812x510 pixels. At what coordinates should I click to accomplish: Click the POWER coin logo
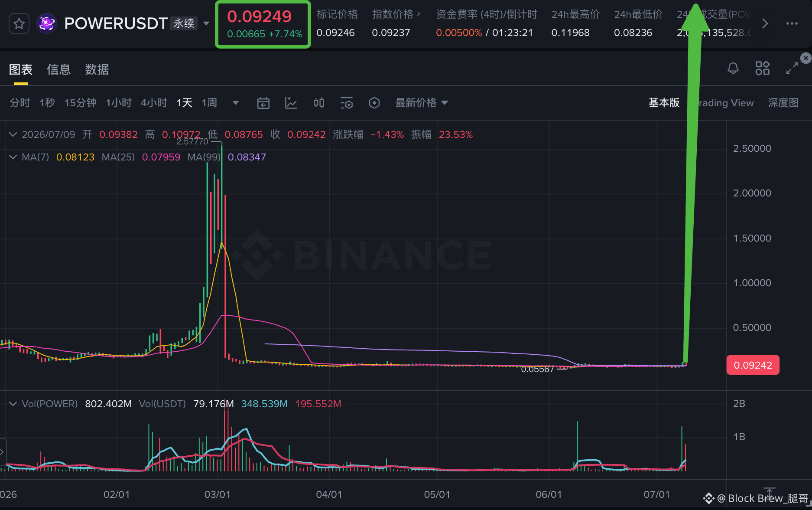pos(47,23)
